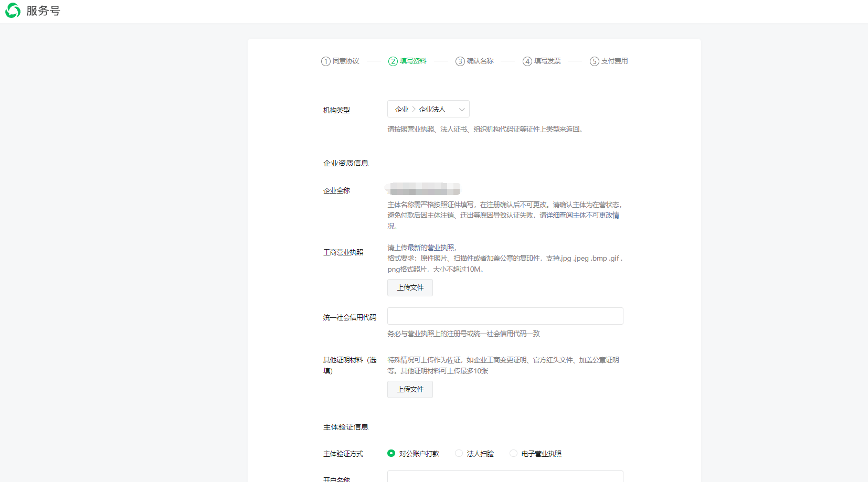The image size is (868, 482).
Task: Click the step 5 支付费用 circle icon
Action: coord(594,61)
